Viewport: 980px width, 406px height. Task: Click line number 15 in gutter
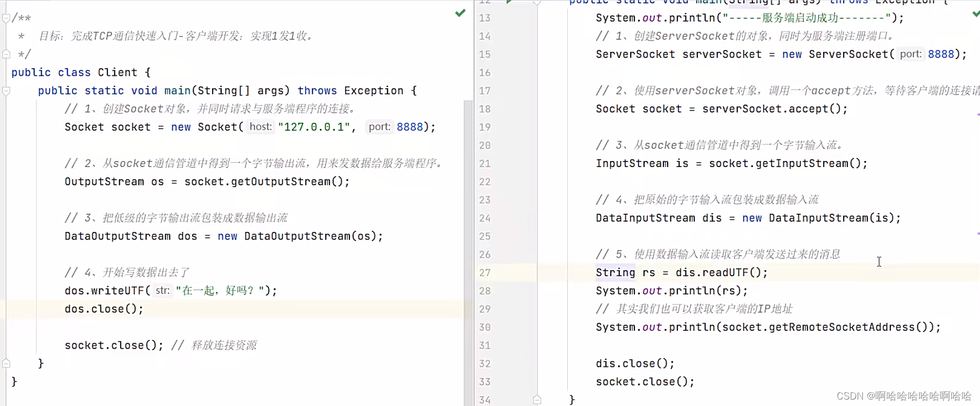[x=485, y=54]
